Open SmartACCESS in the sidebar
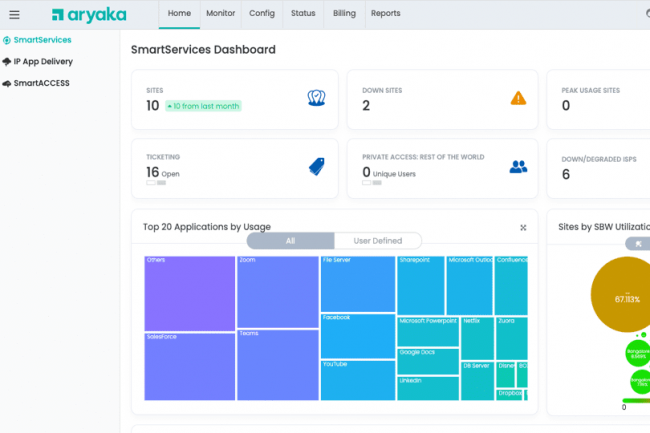The height and width of the screenshot is (433, 650). (41, 83)
